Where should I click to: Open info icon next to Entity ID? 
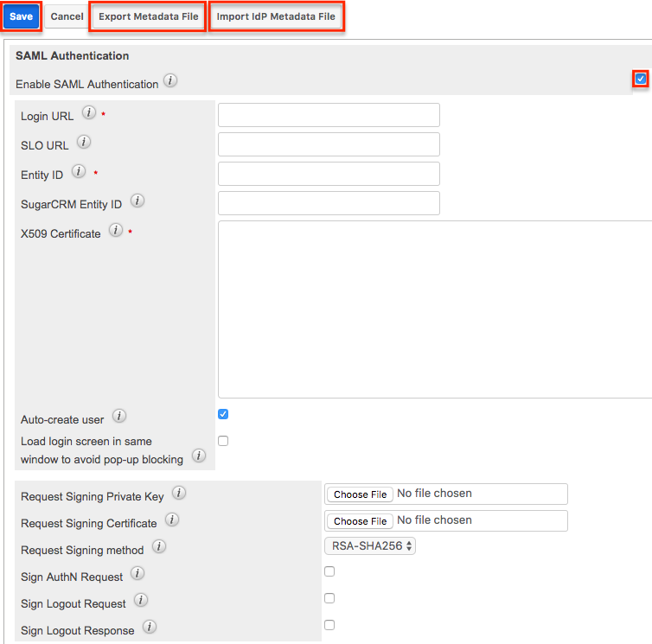(79, 171)
